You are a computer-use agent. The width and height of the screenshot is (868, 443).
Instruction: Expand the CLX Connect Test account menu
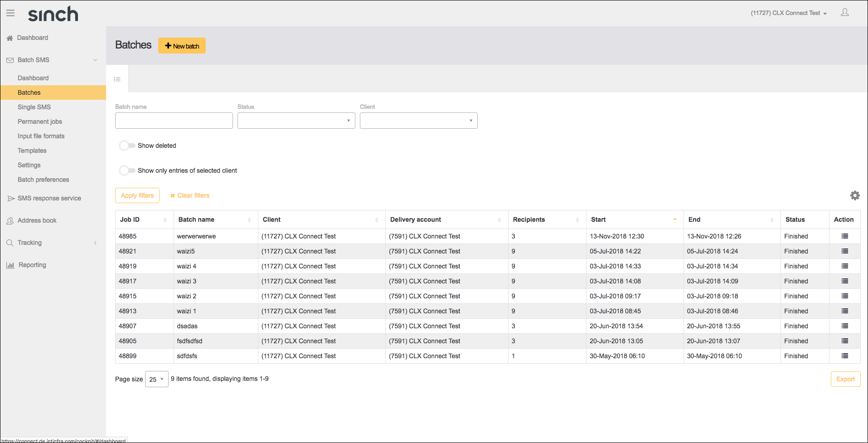coord(788,13)
